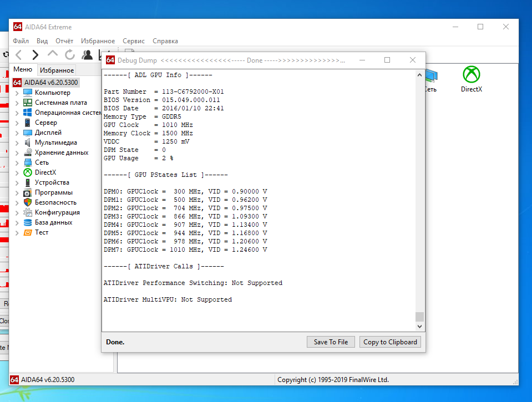This screenshot has height=402, width=532.
Task: Click the Copyright FinalWire Ltd status text
Action: coord(333,380)
